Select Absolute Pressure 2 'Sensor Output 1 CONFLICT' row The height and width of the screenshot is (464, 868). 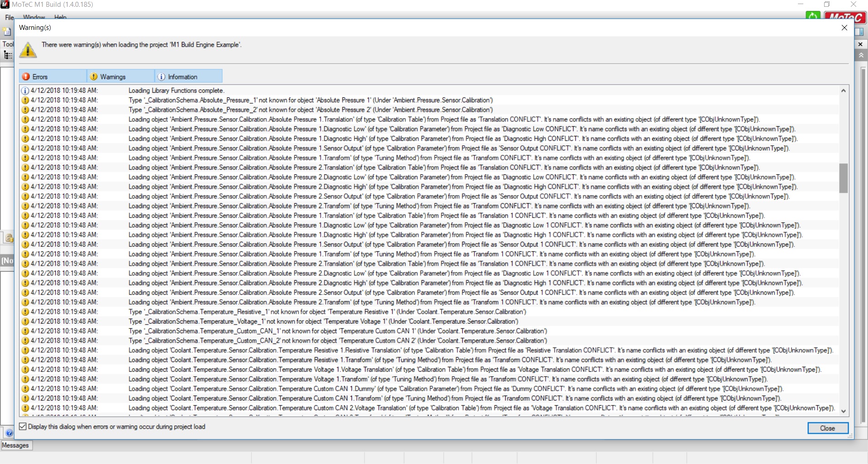(x=430, y=292)
